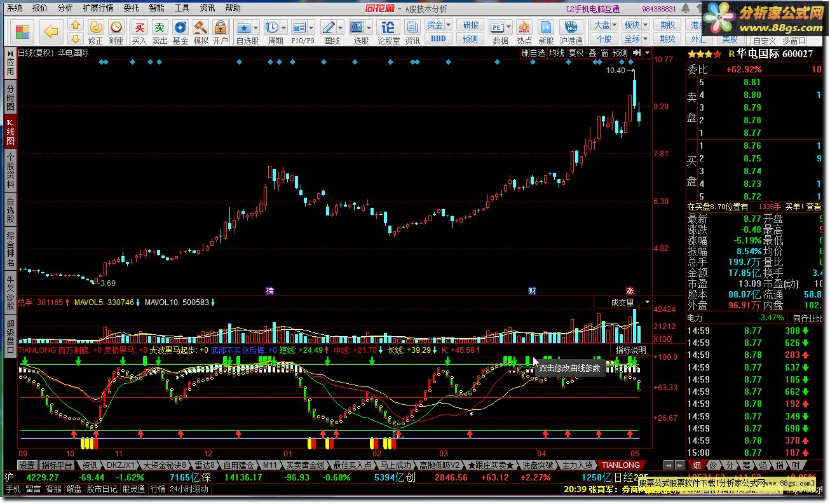Viewport: 830px width, 504px height.
Task: Expand the 画线 dropdown arrow
Action: [341, 28]
